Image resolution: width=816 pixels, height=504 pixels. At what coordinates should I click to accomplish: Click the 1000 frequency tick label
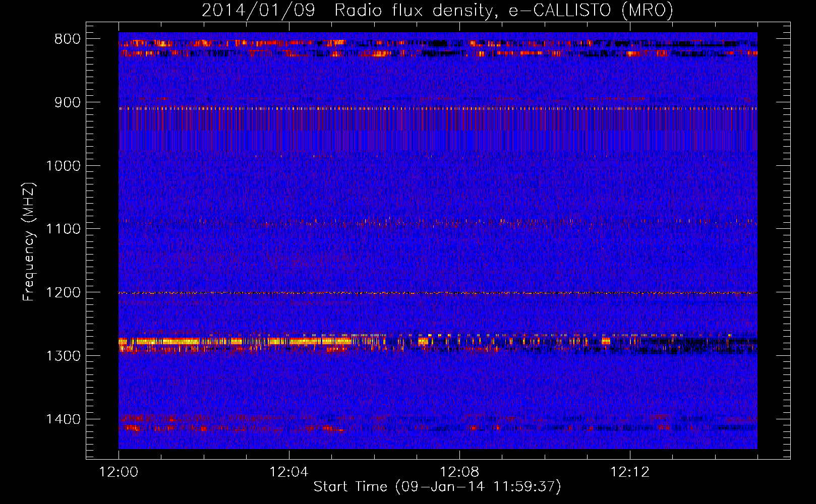[x=63, y=166]
